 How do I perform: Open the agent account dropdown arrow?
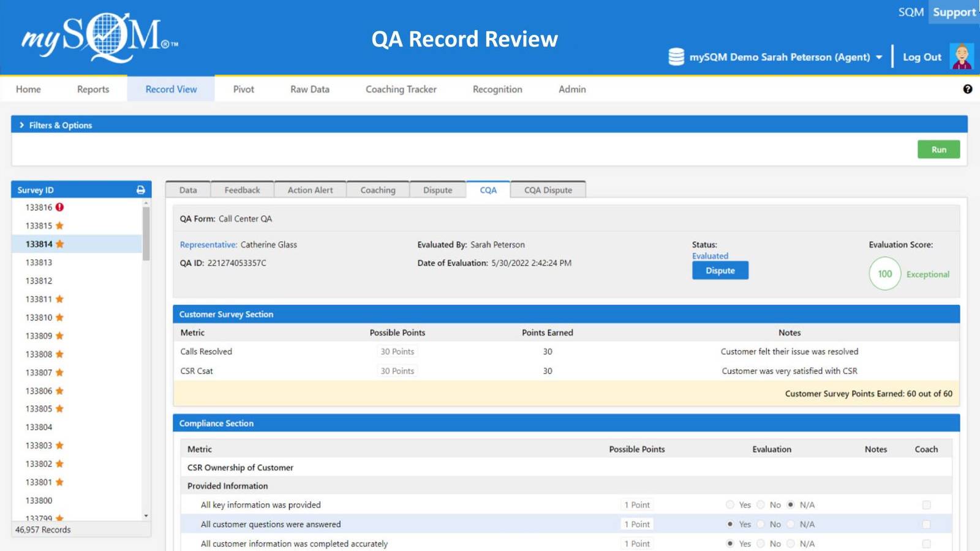pos(880,56)
